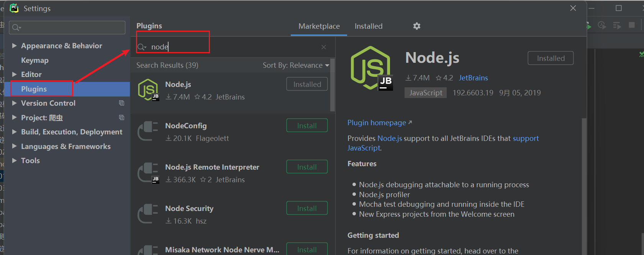Expand the Editor settings section
The image size is (644, 255).
coord(14,74)
